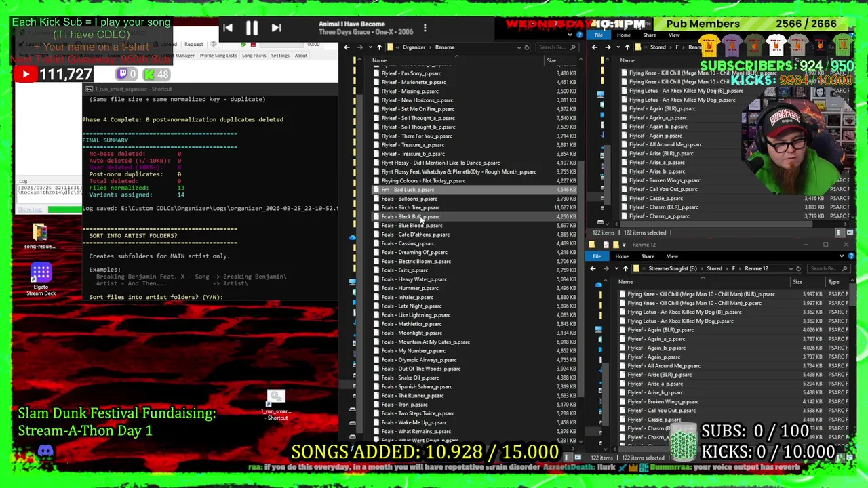This screenshot has width=868, height=488.
Task: Click back arrow in Renme 12 window
Action: 593,268
